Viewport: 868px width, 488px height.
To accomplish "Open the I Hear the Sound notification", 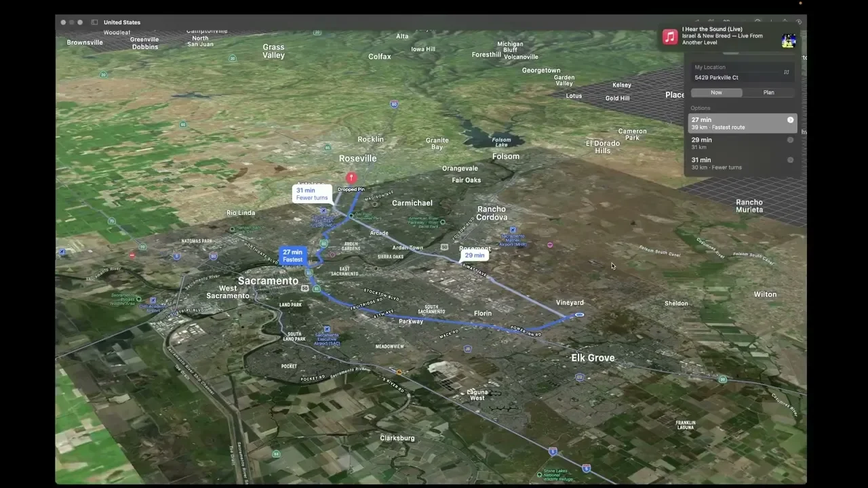I will click(730, 37).
